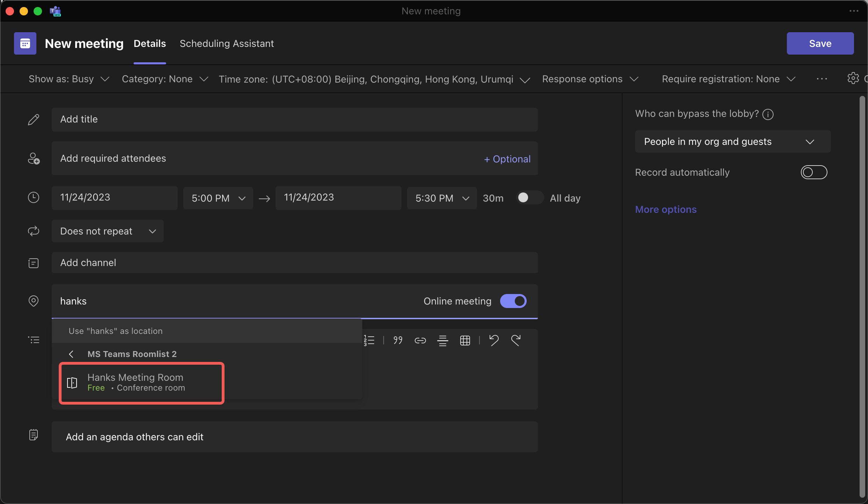Open Require registration: None dropdown

coord(729,79)
